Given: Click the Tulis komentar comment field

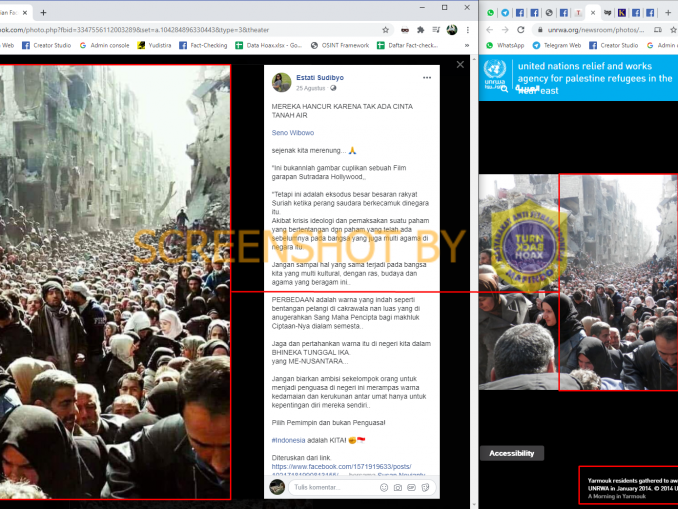Looking at the screenshot, I should click(x=333, y=487).
